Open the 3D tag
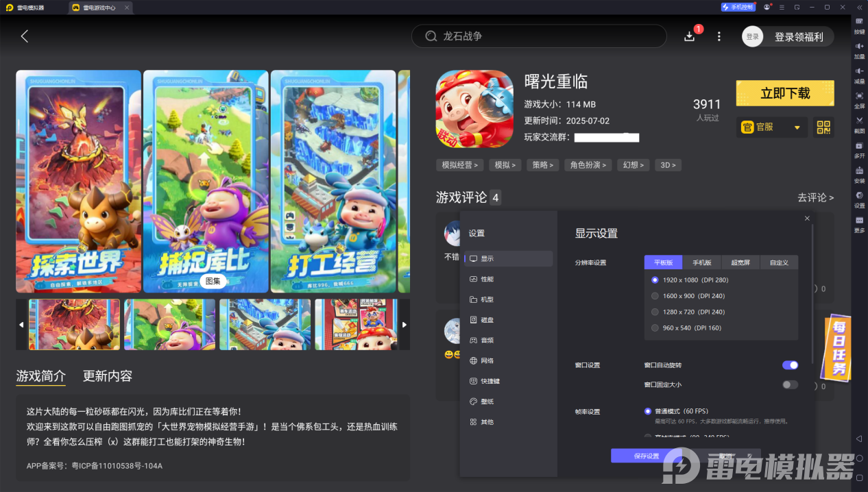 point(668,165)
